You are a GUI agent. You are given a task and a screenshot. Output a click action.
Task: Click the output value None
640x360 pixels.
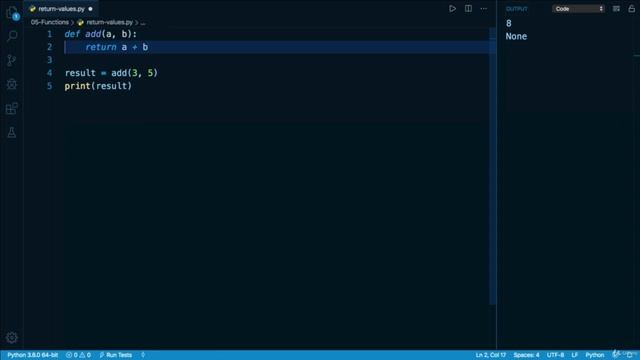(516, 36)
